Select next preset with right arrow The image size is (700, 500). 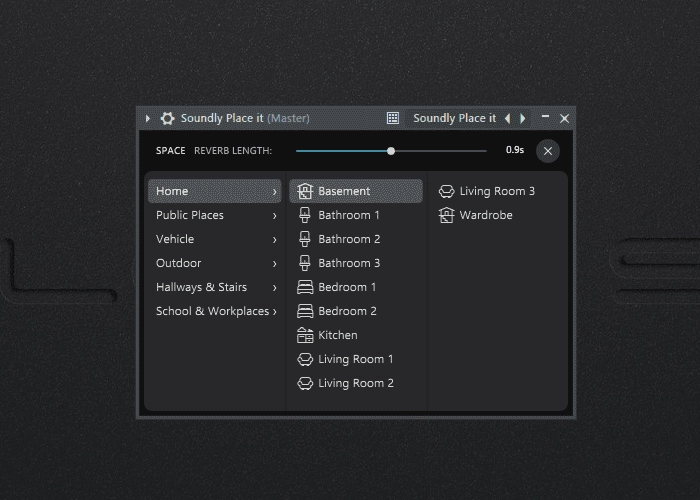click(x=523, y=118)
